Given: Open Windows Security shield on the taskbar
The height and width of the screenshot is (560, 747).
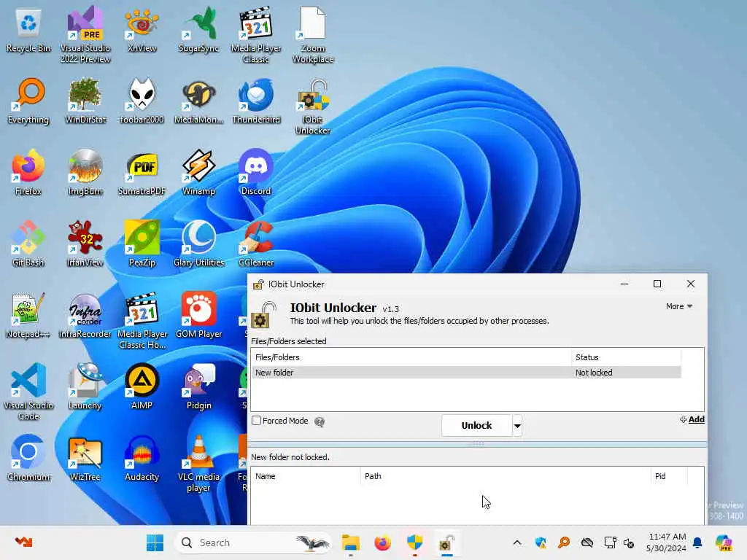Looking at the screenshot, I should (x=414, y=542).
